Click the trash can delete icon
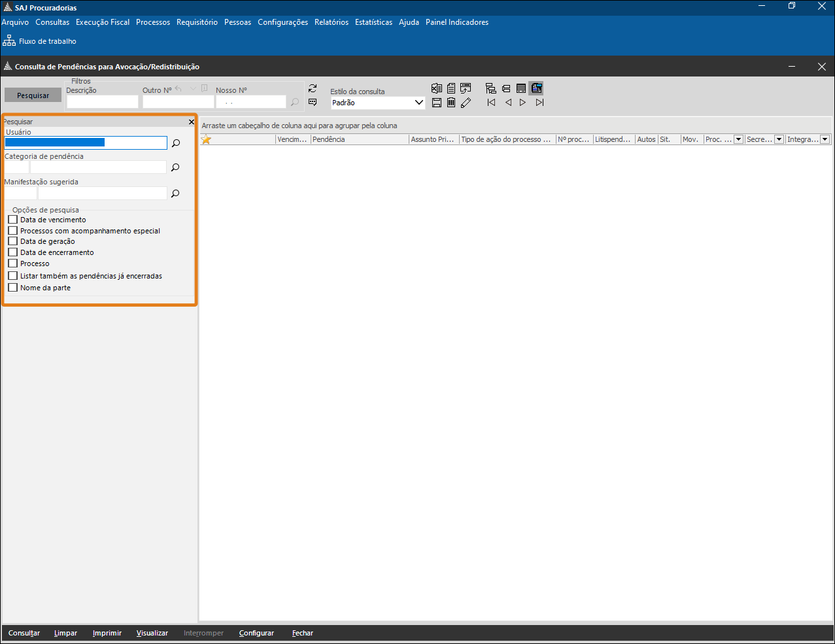 [451, 103]
